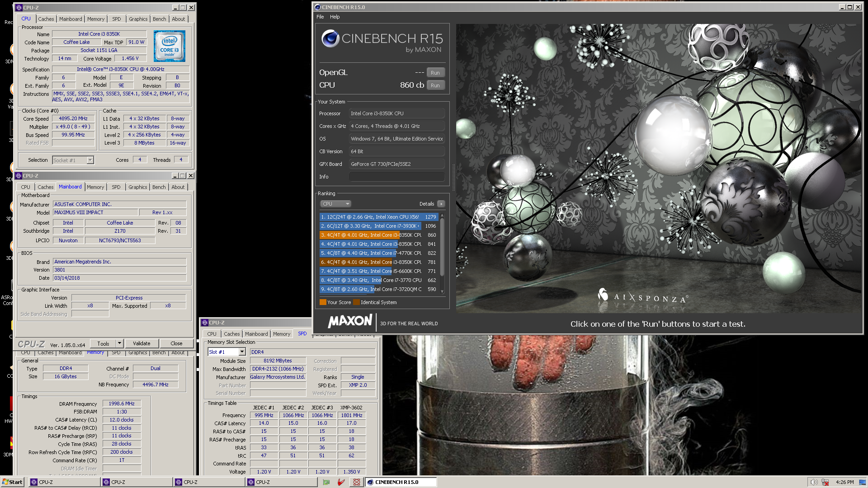This screenshot has height=488, width=868.
Task: Click the mainboard model MAXIMUS VIII IMPACT
Action: point(95,212)
